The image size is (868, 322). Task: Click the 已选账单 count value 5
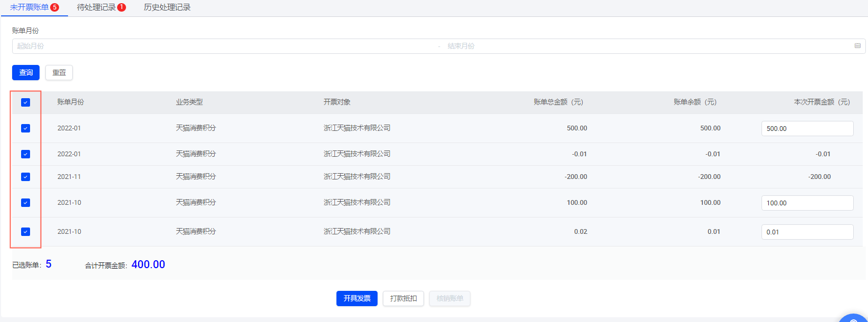(49, 264)
